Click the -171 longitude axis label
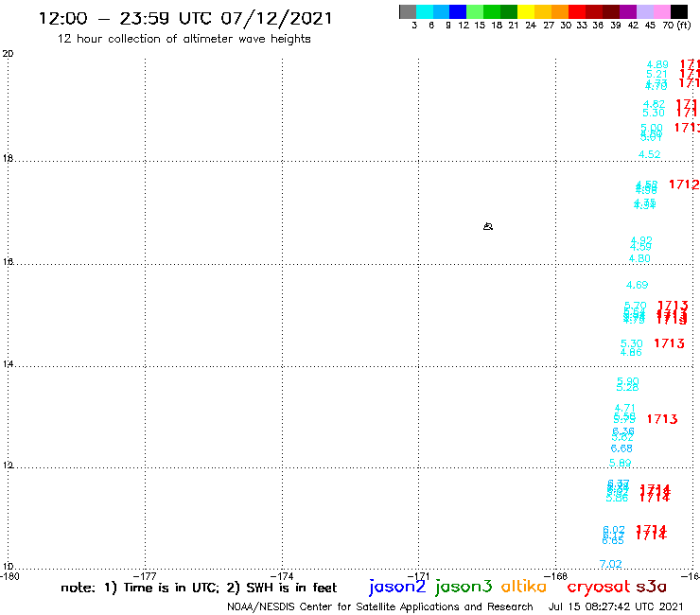 tap(418, 576)
